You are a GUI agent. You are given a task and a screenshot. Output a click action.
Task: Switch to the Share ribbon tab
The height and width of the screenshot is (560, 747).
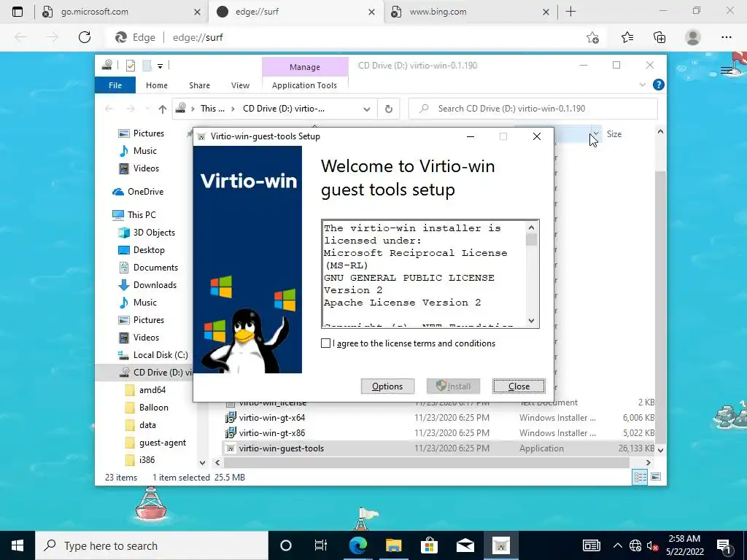(199, 85)
